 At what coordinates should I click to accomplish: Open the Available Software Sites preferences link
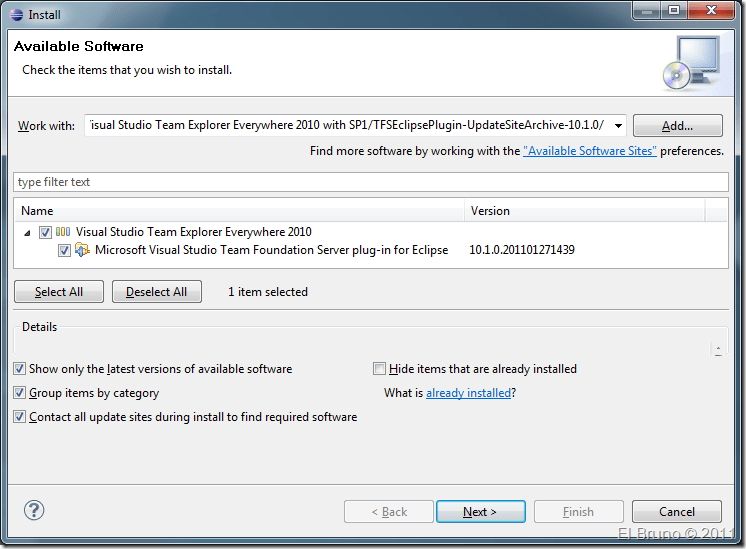click(589, 151)
